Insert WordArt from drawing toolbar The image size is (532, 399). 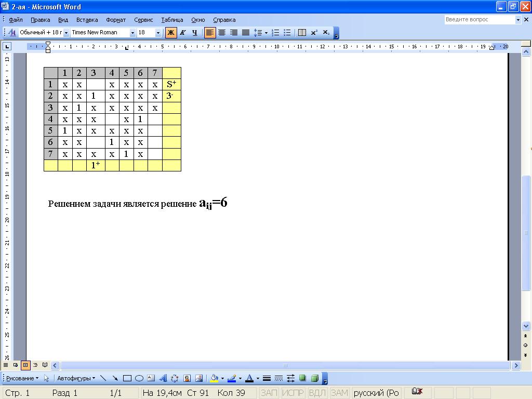coord(163,378)
